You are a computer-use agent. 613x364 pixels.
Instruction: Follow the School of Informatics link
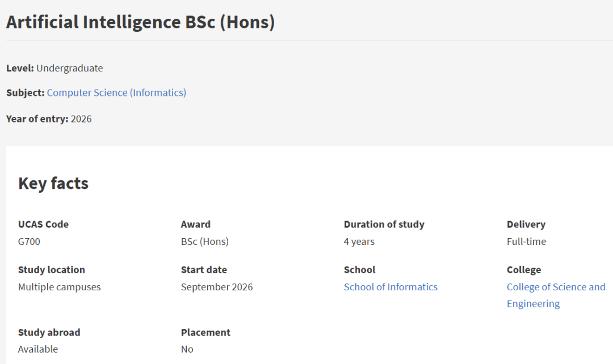(391, 287)
